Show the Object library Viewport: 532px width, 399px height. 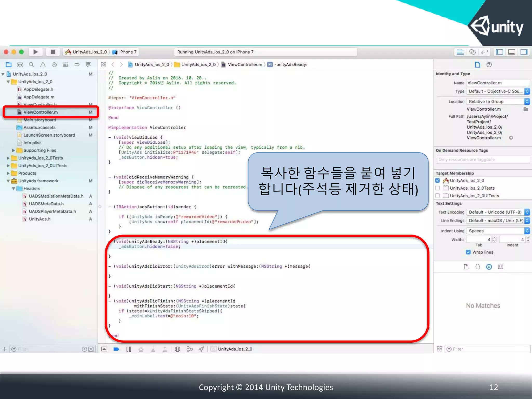pos(489,267)
